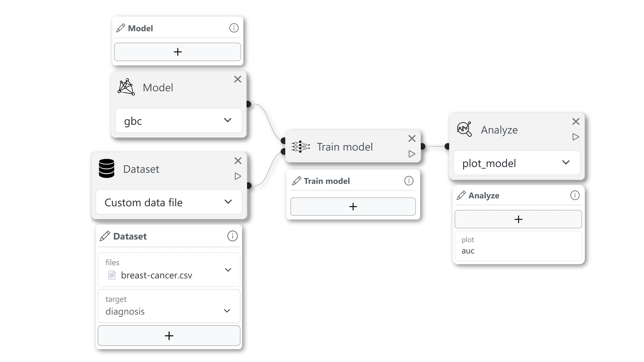Click the pencil icon next to Analyze
Image resolution: width=644 pixels, height=362 pixels.
click(461, 195)
